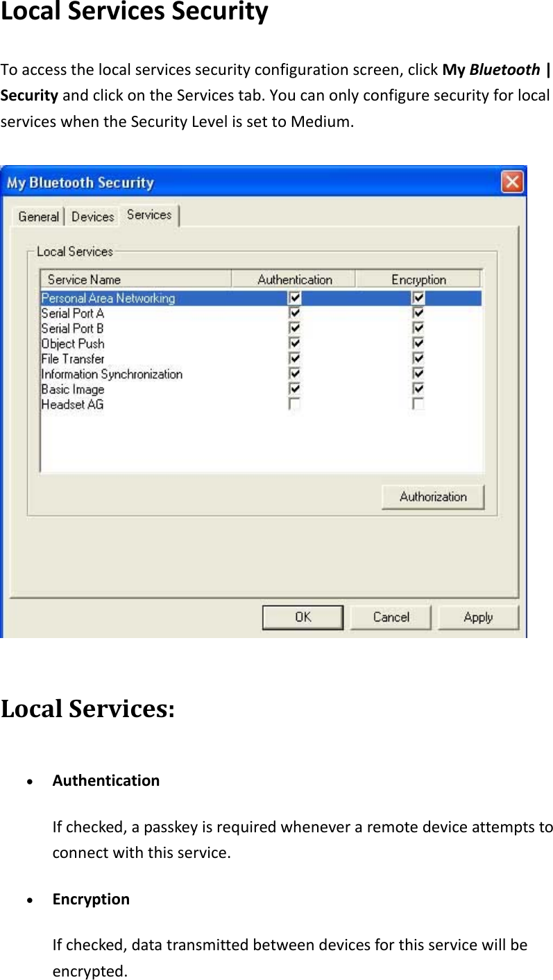The width and height of the screenshot is (553, 980).
Task: Switch to the Devices tab
Action: [92, 216]
